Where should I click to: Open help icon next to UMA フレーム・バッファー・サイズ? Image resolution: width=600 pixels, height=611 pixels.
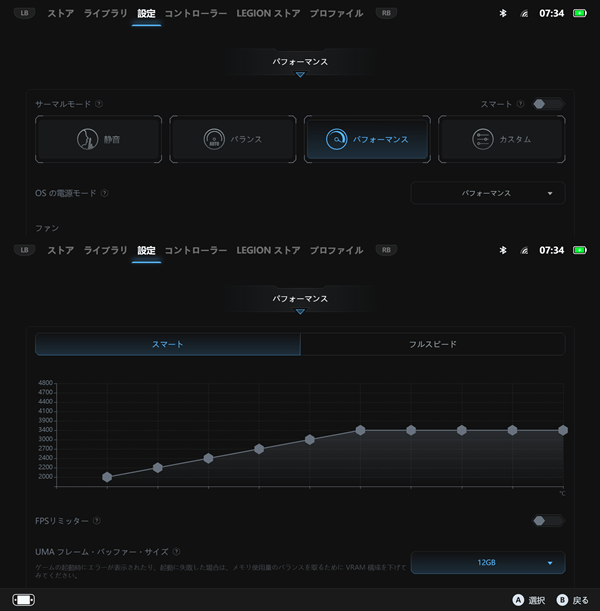coord(176,551)
